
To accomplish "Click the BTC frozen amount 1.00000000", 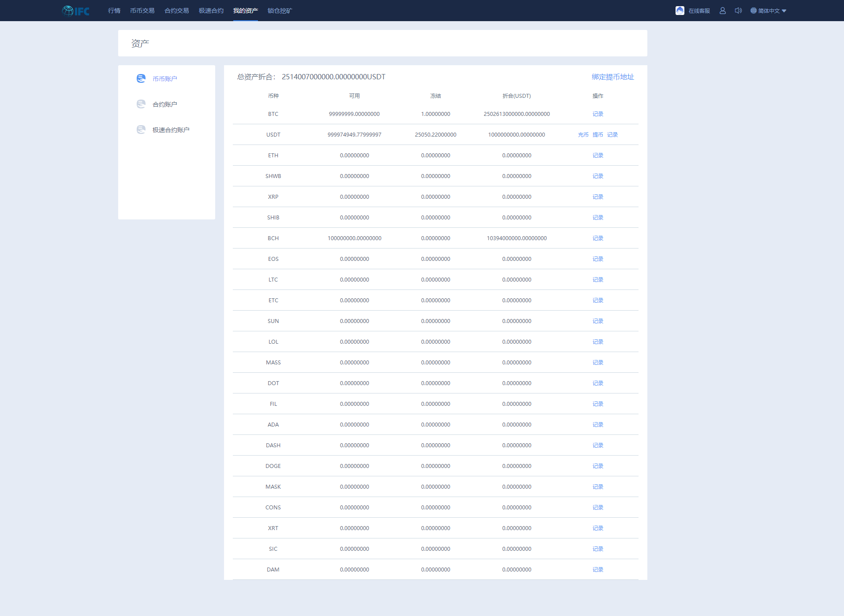I will [436, 114].
